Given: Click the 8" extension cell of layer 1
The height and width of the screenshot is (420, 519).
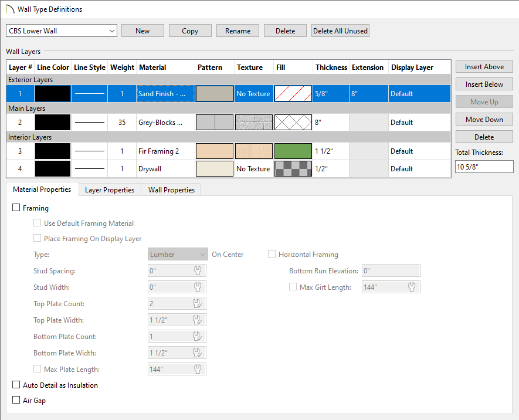Looking at the screenshot, I should [x=369, y=94].
